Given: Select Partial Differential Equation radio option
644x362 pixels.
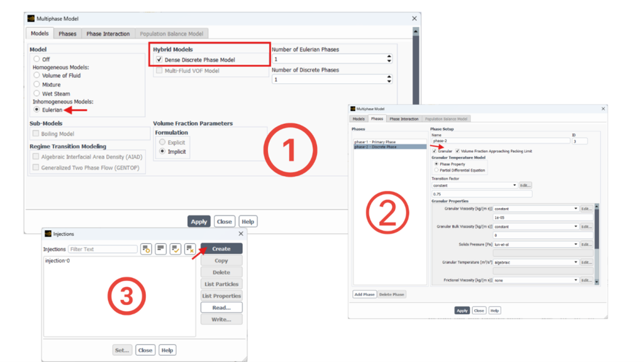Looking at the screenshot, I should point(436,170).
